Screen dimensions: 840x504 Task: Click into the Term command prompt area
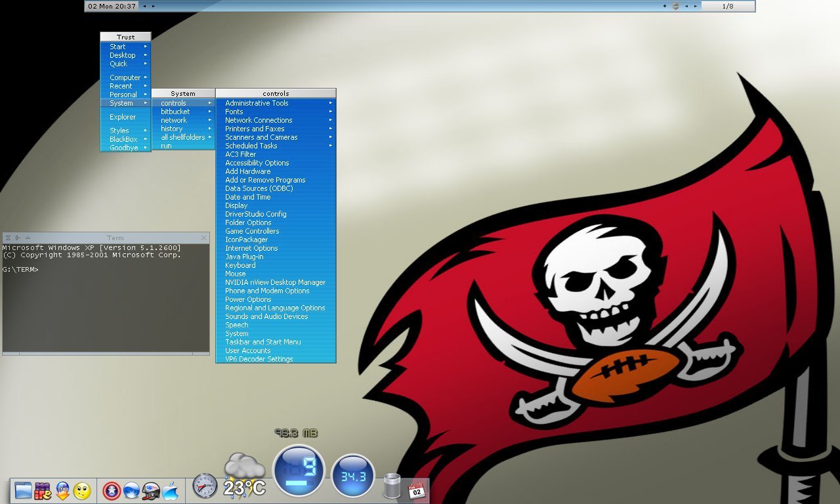point(106,298)
